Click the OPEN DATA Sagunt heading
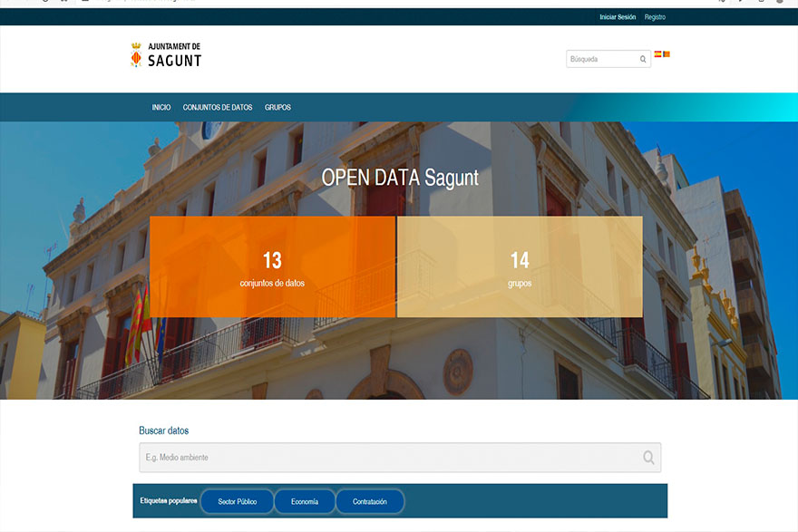Image resolution: width=798 pixels, height=532 pixels. pos(400,178)
